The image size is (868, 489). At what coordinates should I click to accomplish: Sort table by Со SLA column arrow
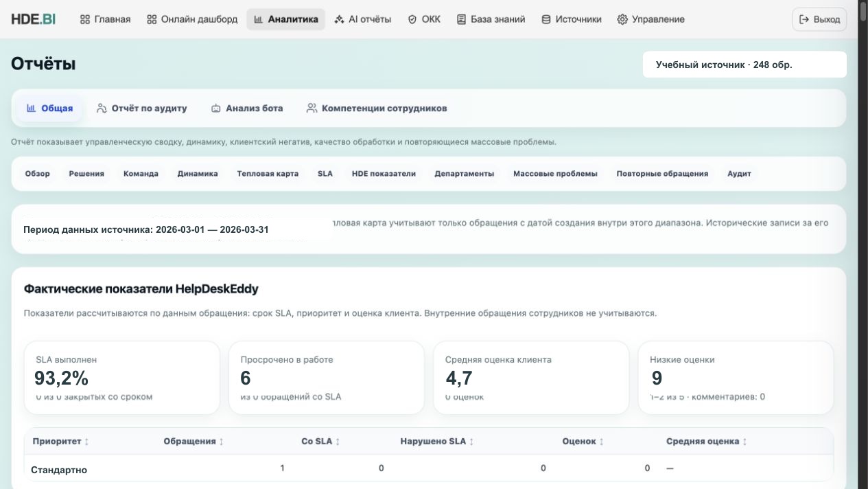(338, 442)
